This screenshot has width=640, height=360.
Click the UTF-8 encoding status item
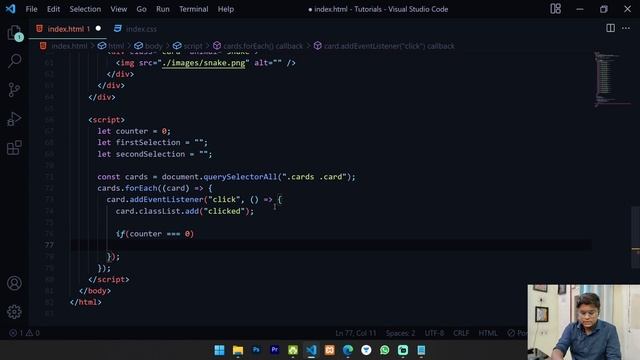[434, 333]
